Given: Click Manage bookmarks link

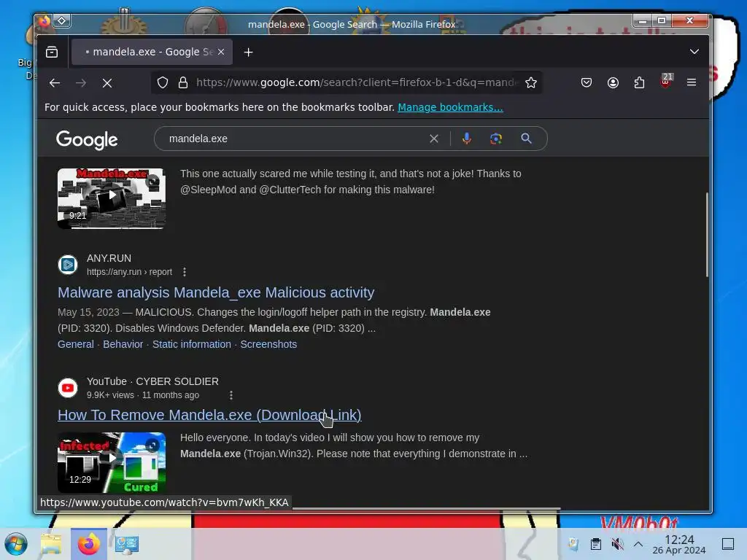Looking at the screenshot, I should pos(450,107).
